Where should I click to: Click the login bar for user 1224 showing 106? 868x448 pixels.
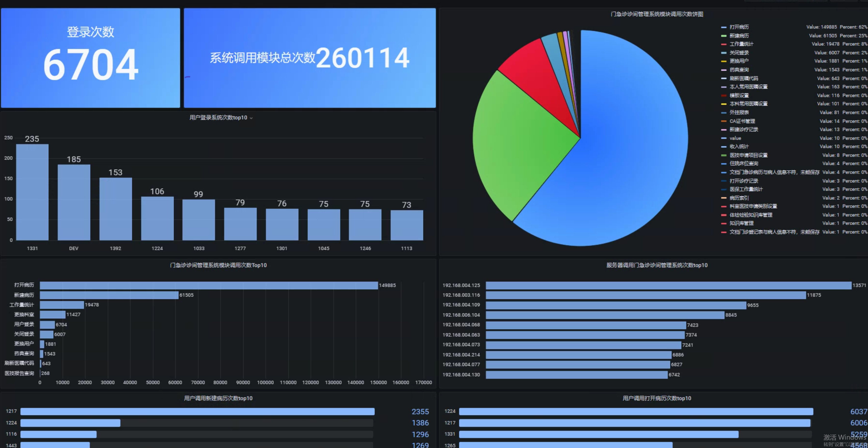click(157, 219)
